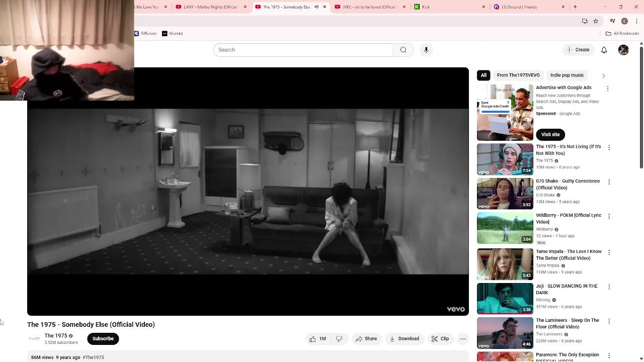
Task: Open the Clip tool
Action: 440,339
